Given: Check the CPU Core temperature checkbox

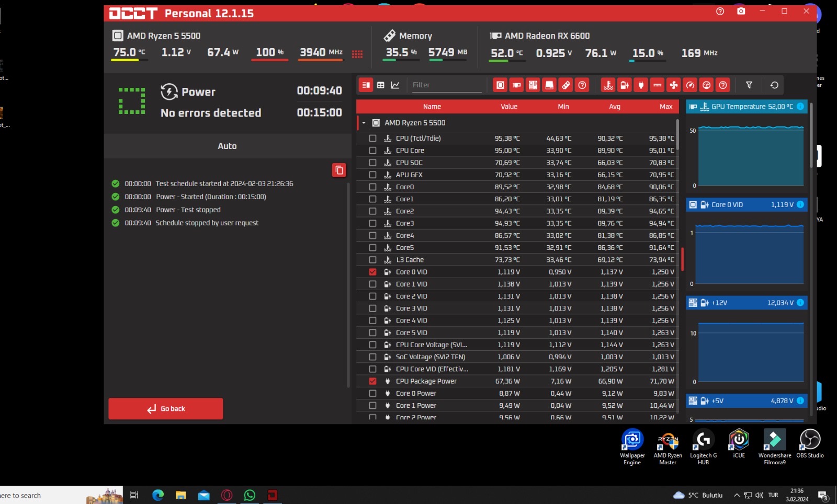Looking at the screenshot, I should 372,151.
